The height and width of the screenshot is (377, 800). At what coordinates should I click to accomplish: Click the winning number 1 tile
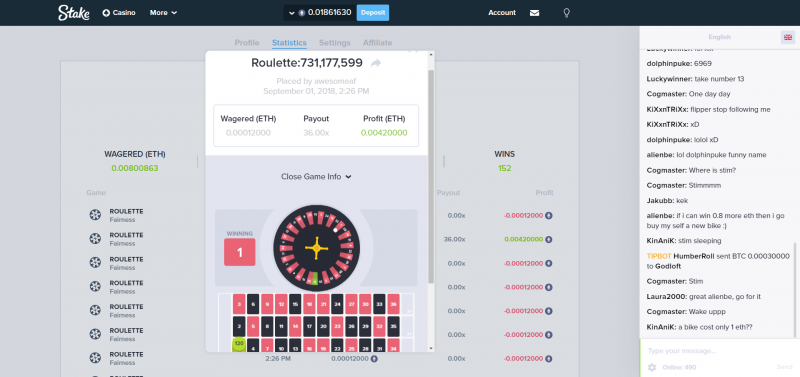coord(240,253)
